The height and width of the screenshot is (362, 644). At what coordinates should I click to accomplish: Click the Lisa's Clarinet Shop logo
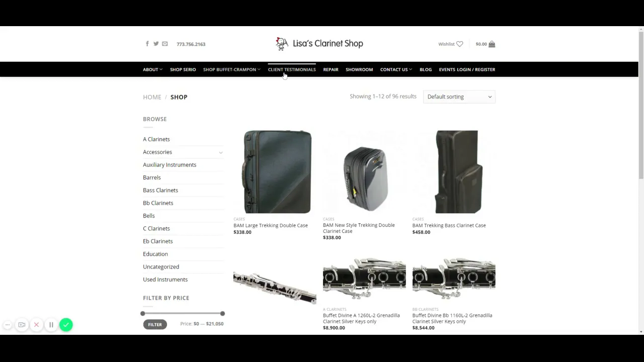pyautogui.click(x=319, y=44)
